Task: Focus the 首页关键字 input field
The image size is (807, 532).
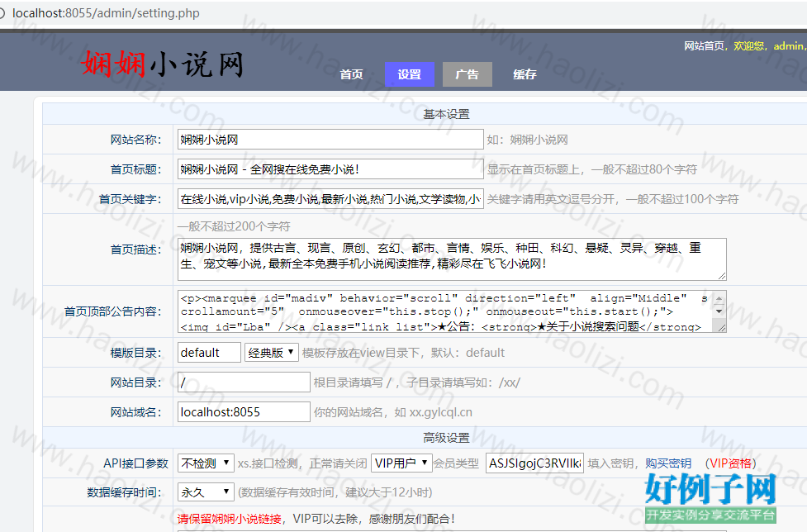Action: click(330, 199)
